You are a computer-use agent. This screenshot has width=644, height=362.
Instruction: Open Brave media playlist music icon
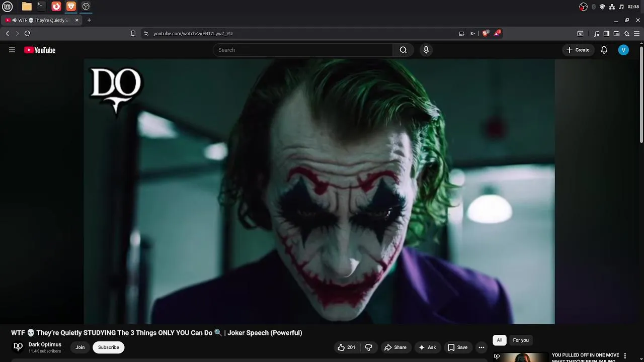(596, 33)
